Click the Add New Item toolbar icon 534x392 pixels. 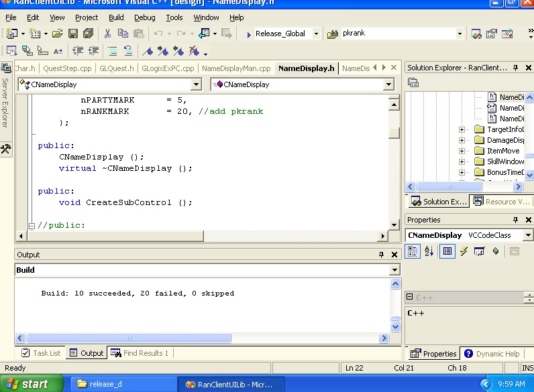[x=35, y=34]
